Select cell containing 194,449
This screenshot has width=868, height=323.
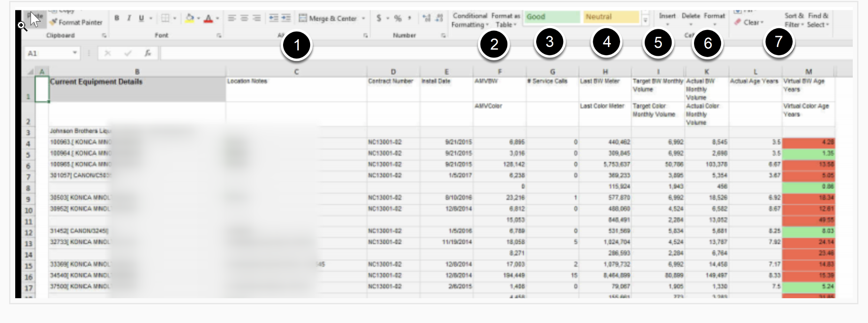[500, 276]
